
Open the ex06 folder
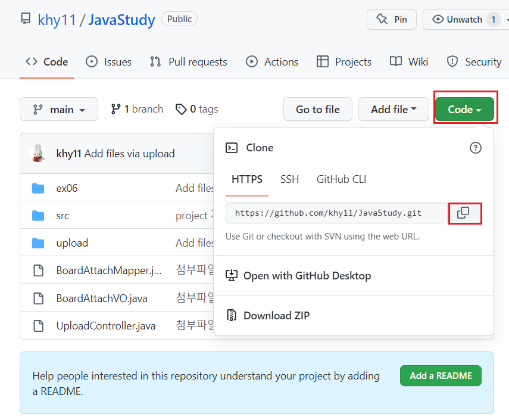[67, 188]
